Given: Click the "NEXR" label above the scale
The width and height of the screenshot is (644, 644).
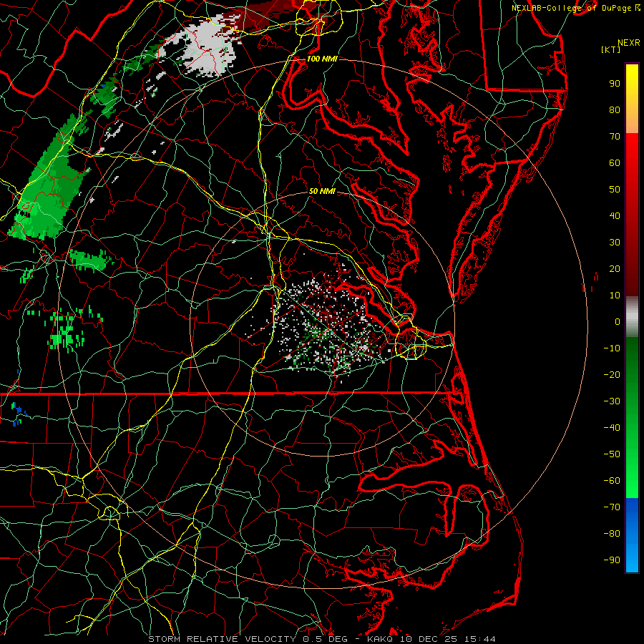Looking at the screenshot, I should [629, 43].
